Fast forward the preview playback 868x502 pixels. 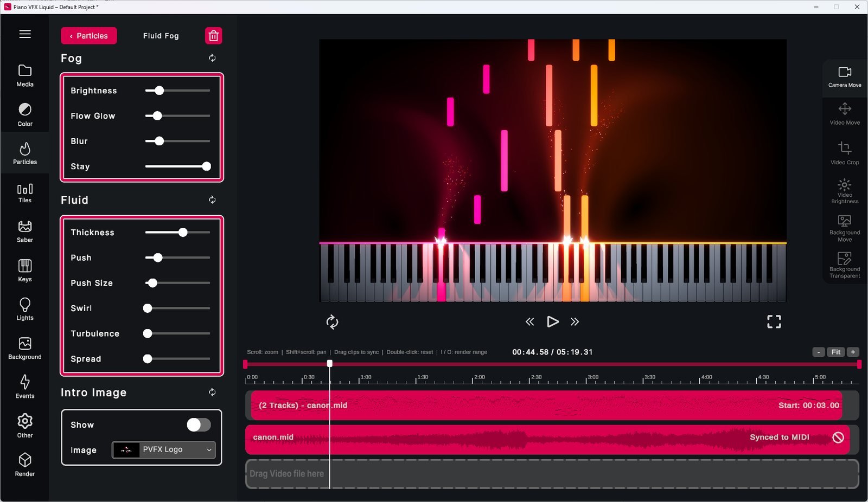coord(575,322)
